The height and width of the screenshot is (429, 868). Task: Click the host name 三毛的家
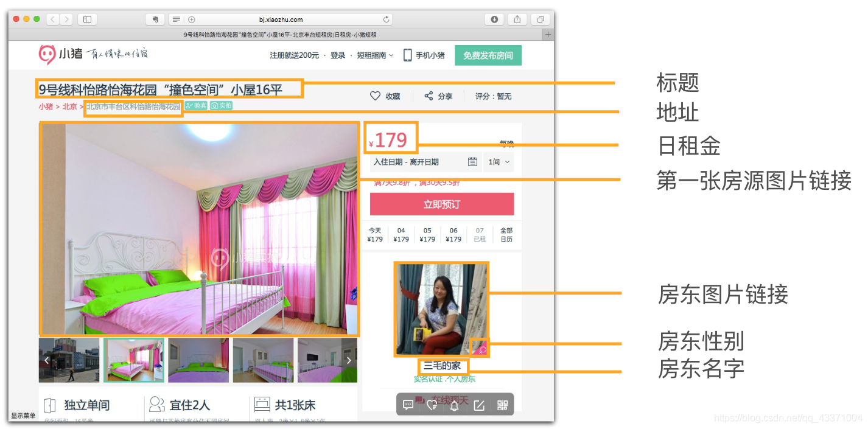coord(443,366)
